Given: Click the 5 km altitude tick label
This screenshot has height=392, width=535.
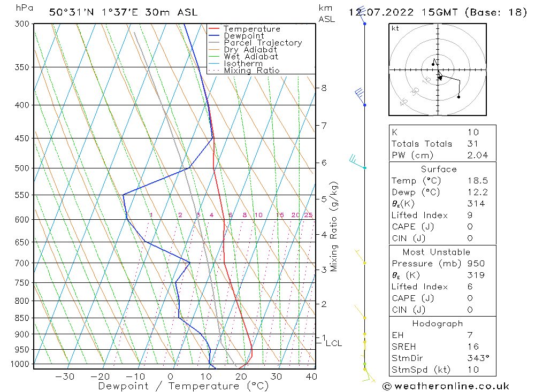Looking at the screenshot, I should pos(324,199).
